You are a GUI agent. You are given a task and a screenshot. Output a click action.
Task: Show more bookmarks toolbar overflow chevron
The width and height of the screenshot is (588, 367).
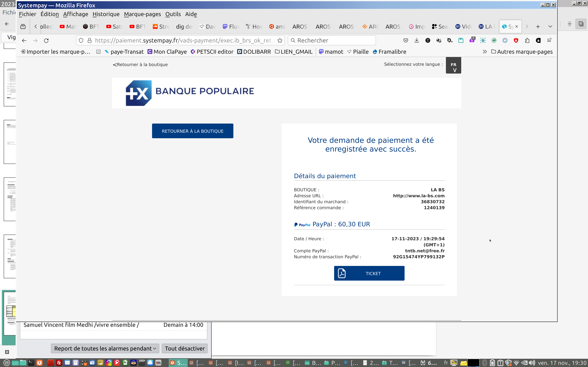pos(484,52)
